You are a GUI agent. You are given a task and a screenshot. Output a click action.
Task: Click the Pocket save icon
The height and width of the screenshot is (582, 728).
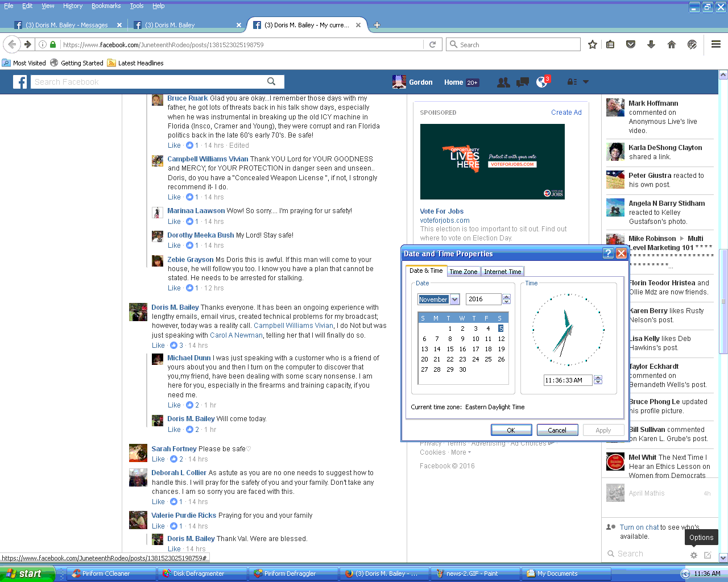click(x=631, y=44)
